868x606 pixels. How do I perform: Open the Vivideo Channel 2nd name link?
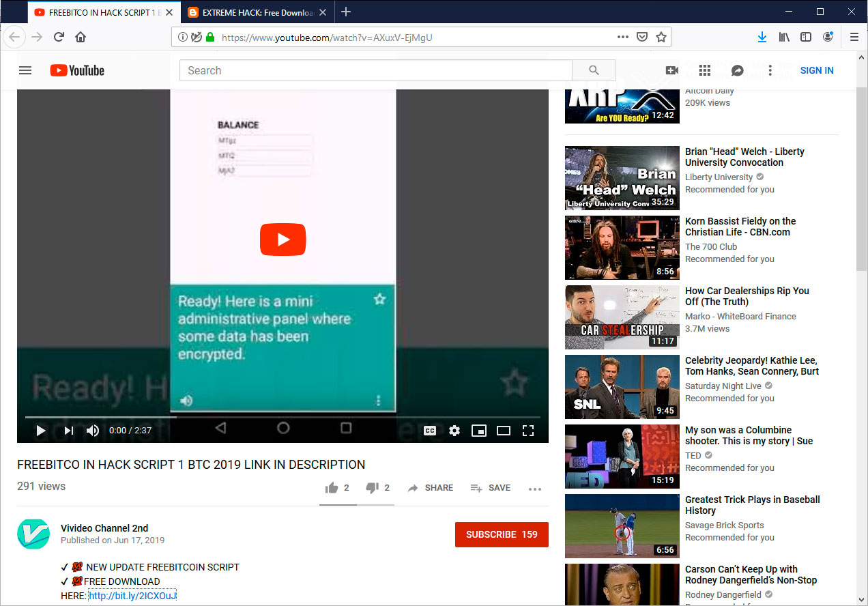point(104,528)
